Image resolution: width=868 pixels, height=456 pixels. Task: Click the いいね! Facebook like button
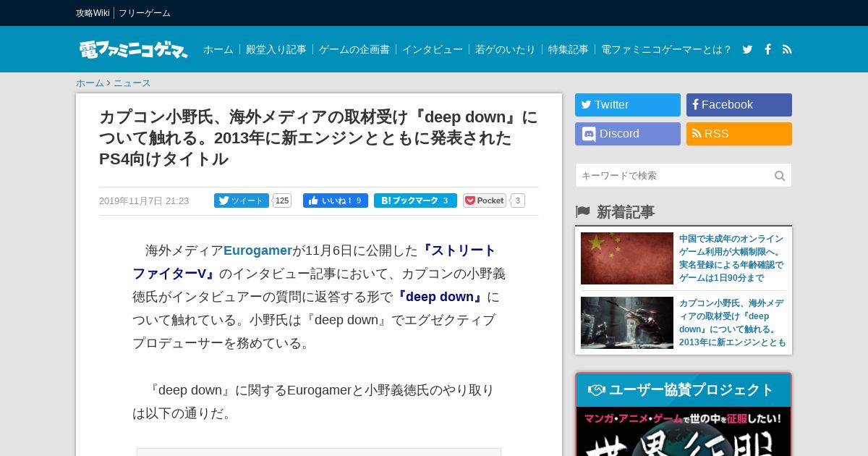336,200
